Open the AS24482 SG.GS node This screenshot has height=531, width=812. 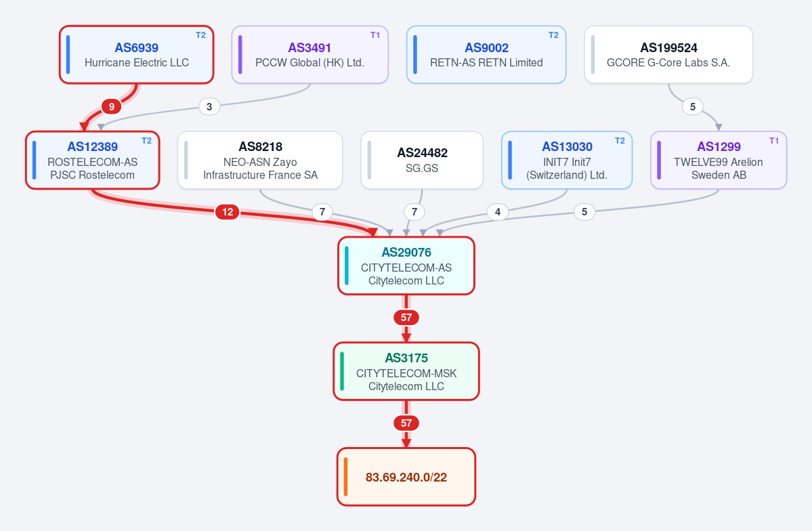pyautogui.click(x=422, y=160)
